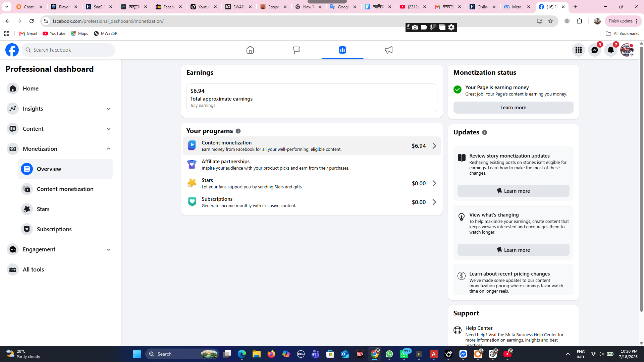Open WhatsApp from the taskbar
Screen dimensions: 644x362
[x=389, y=354]
